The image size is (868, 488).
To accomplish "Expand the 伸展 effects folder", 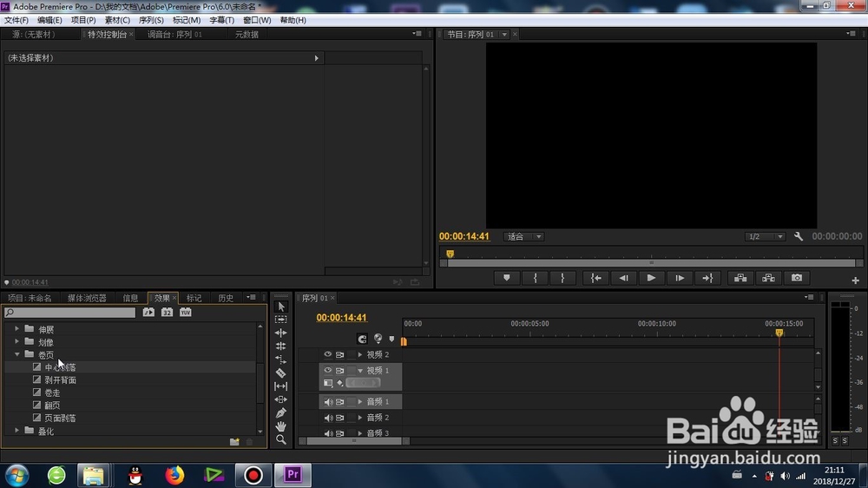I will [16, 329].
